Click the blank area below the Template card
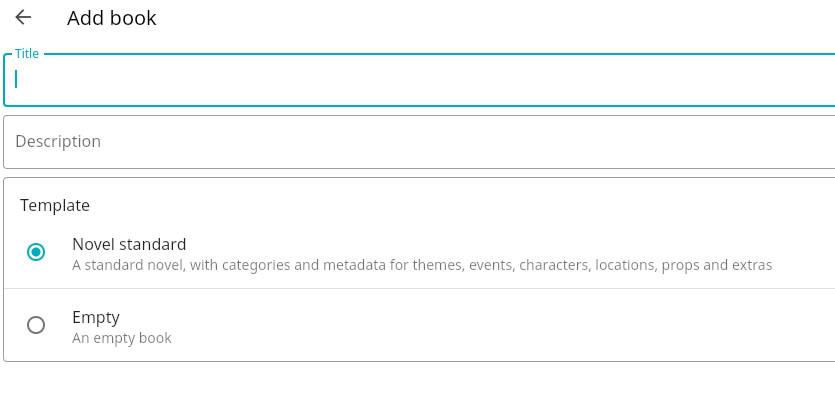Image resolution: width=835 pixels, height=406 pixels. pyautogui.click(x=420, y=385)
